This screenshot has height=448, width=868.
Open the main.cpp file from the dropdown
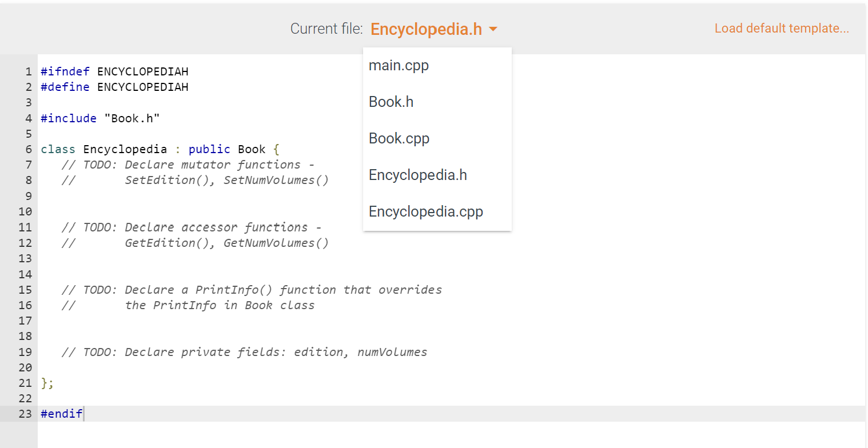click(399, 65)
